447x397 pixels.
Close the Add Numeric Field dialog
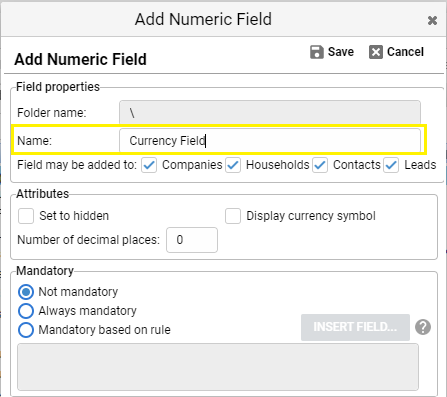tap(432, 21)
